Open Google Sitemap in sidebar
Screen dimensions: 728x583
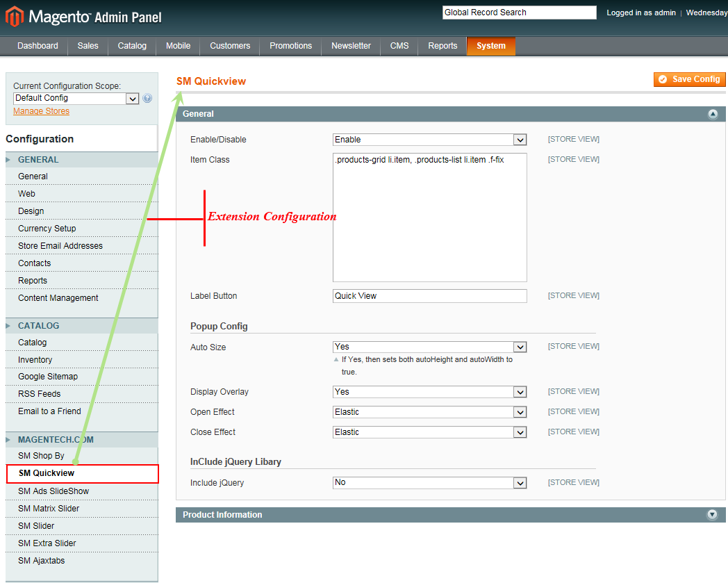pos(82,377)
